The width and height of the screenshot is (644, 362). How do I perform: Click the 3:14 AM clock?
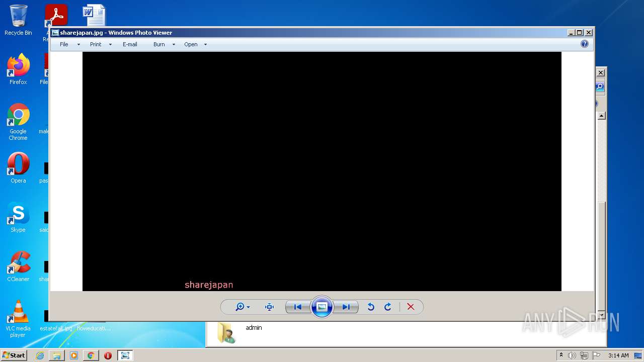[x=618, y=355]
